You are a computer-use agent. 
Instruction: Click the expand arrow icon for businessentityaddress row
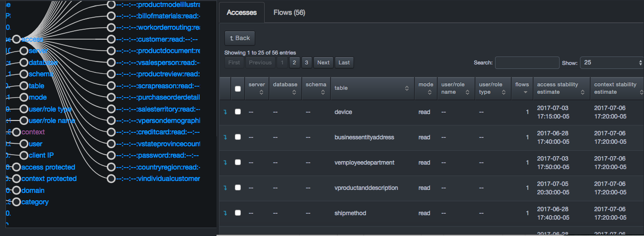tap(224, 137)
